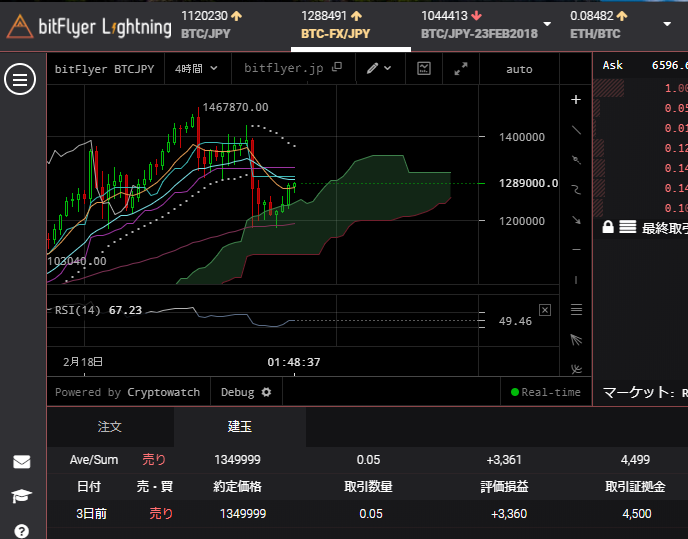
Task: Expand chart to fullscreen
Action: coord(461,68)
